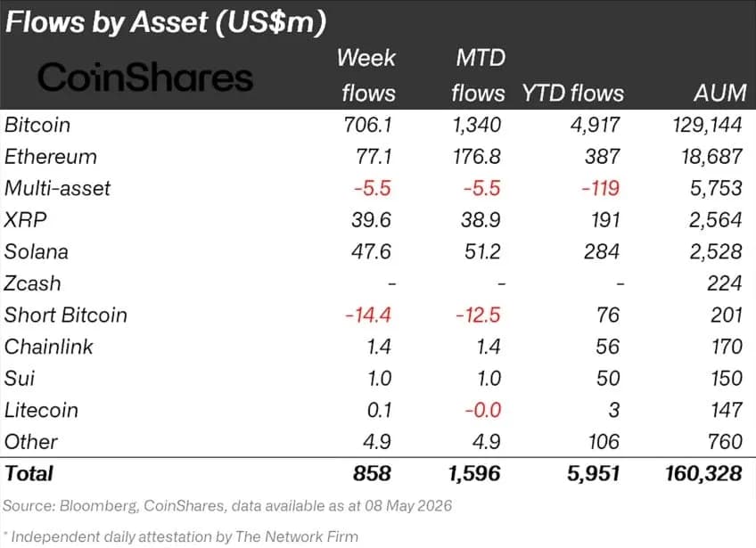756x548 pixels.
Task: Click the AUM column header
Action: (x=720, y=93)
